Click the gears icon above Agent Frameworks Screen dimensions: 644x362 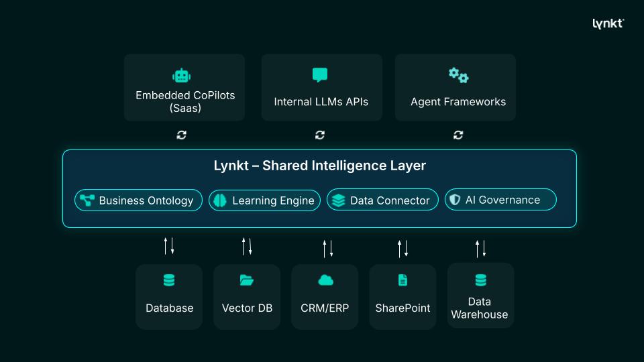(458, 76)
